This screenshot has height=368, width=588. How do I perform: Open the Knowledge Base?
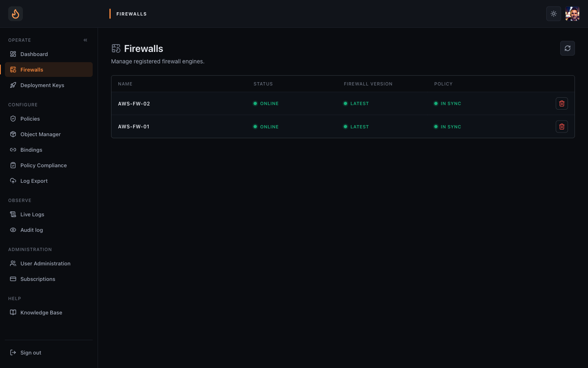[x=49, y=312]
